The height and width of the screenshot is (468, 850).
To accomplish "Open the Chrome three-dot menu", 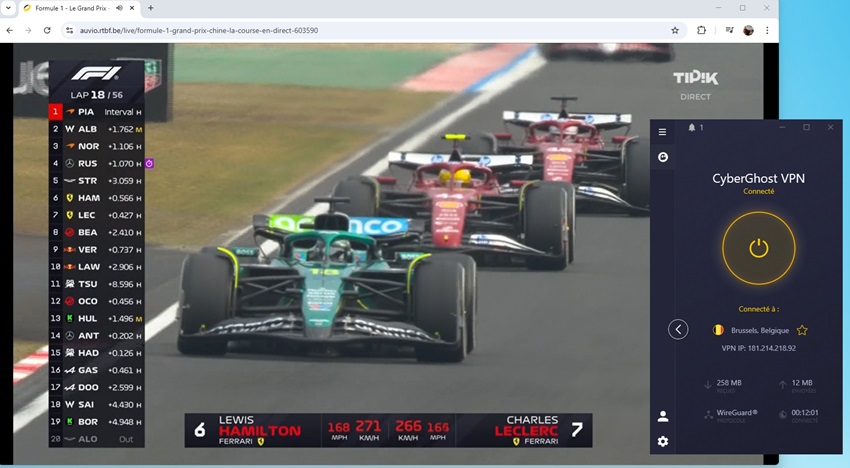I will click(767, 30).
